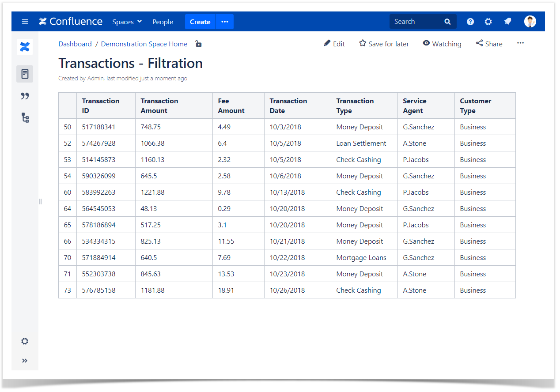This screenshot has width=560, height=392.
Task: Save this page for later
Action: tap(384, 44)
